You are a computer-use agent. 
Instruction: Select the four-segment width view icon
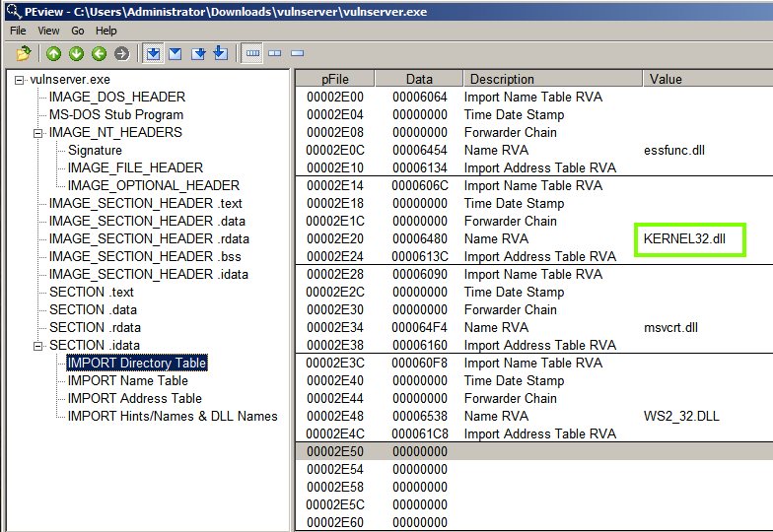252,53
